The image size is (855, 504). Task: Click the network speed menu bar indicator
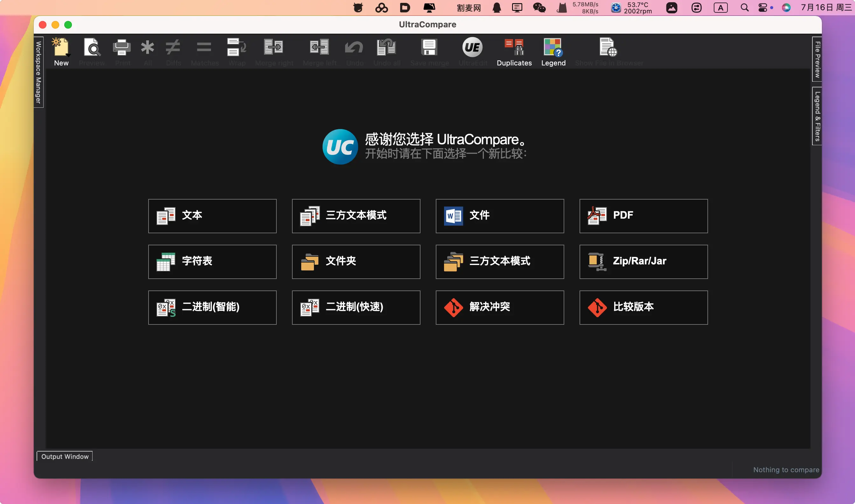pos(585,8)
